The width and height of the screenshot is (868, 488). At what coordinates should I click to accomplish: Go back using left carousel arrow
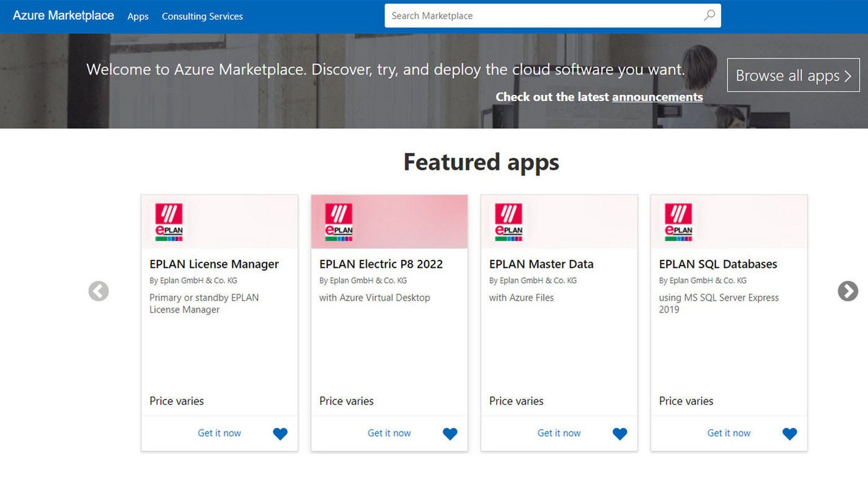point(98,291)
